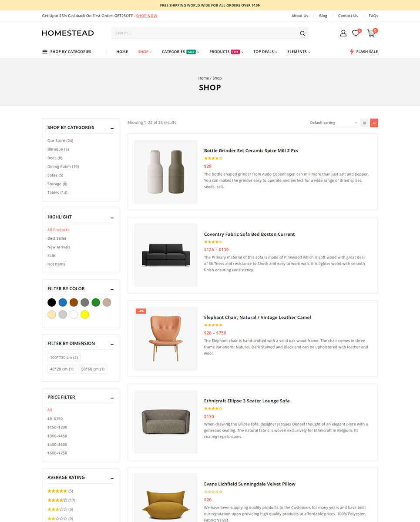The image size is (420, 522).
Task: Open the shopping cart icon
Action: [371, 33]
